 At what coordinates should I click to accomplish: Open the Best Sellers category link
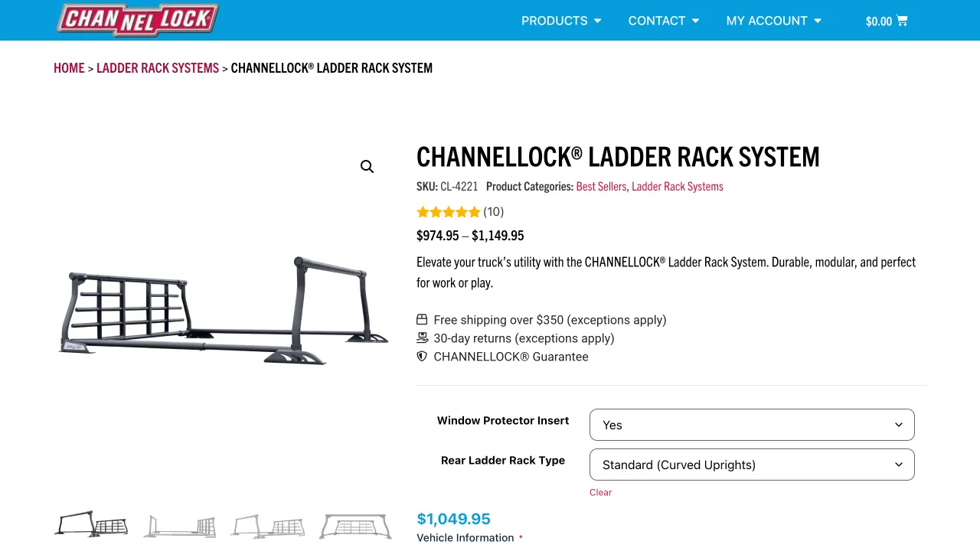coord(601,186)
